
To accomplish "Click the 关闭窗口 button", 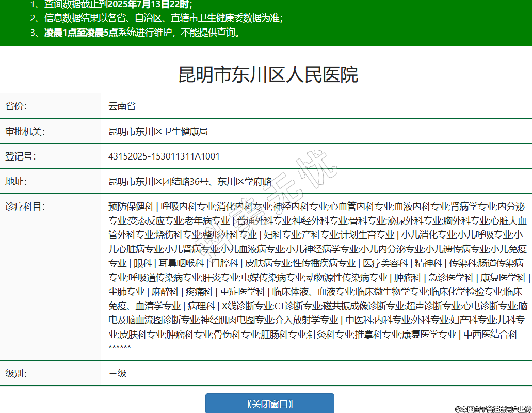I will (x=269, y=403).
